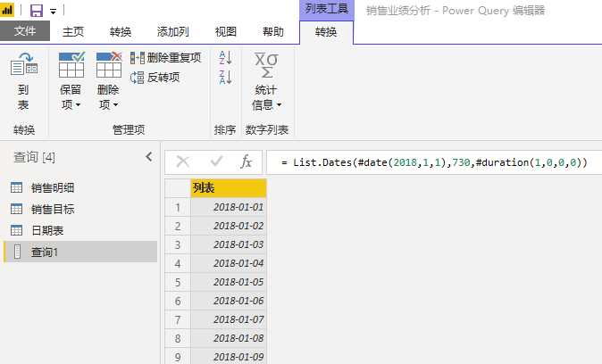Select the cell 2018-01-01
602x364 pixels.
pyautogui.click(x=229, y=207)
